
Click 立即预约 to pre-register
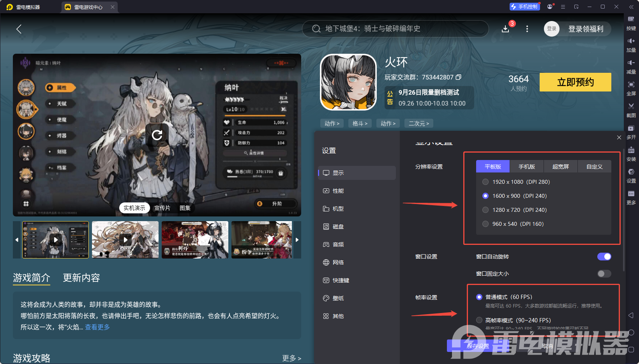coord(575,82)
